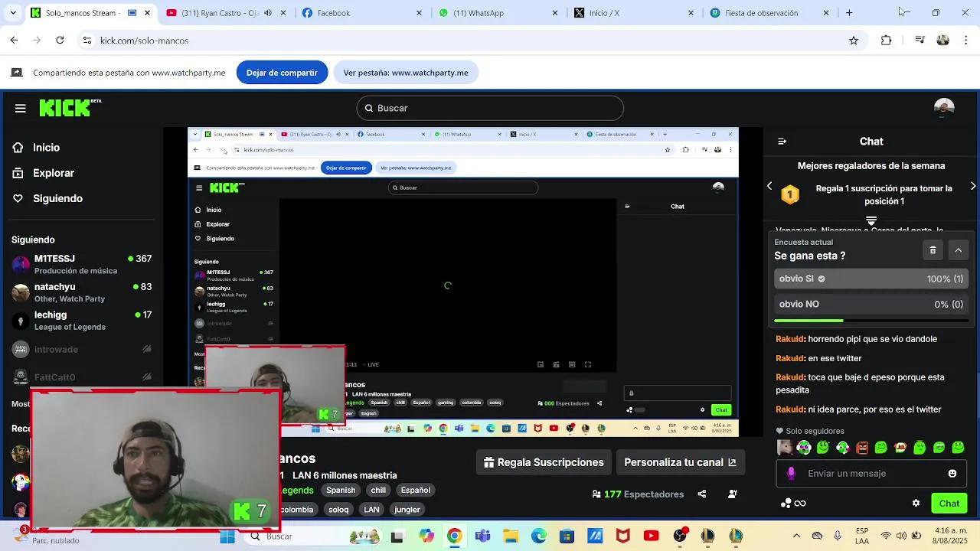
Task: Open the Kick hamburger menu
Action: 21,108
